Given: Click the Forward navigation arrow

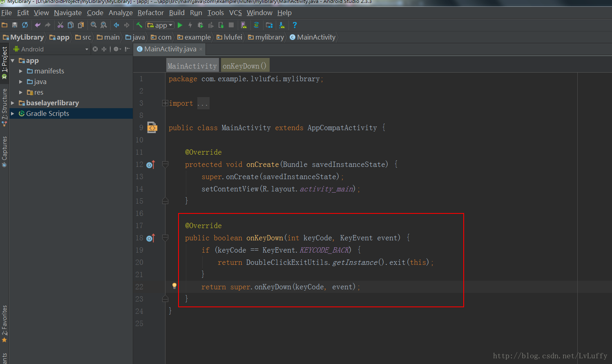Looking at the screenshot, I should [x=127, y=25].
